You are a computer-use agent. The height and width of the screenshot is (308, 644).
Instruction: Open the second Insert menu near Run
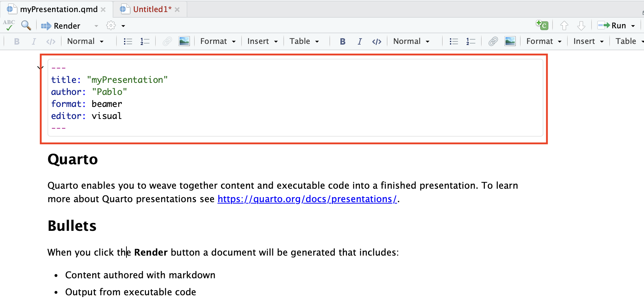click(x=588, y=41)
